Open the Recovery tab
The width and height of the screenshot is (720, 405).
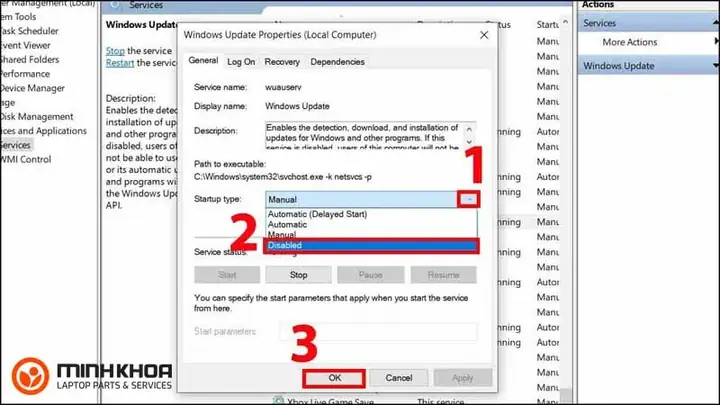[x=282, y=62]
